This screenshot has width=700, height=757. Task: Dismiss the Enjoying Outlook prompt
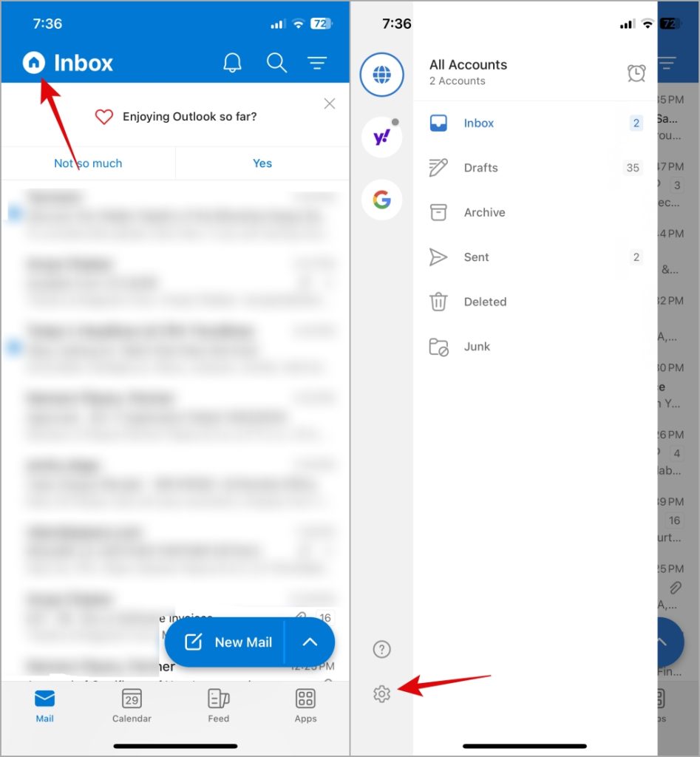(330, 103)
